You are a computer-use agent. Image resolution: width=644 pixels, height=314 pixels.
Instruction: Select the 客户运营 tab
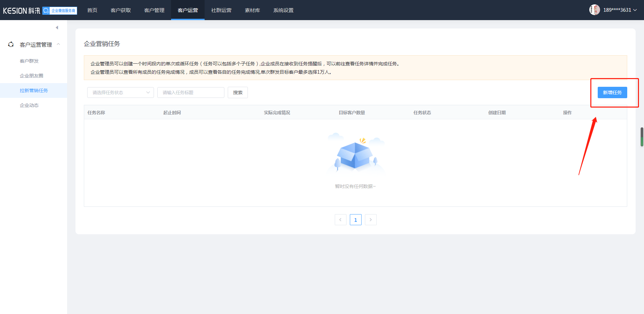click(188, 10)
